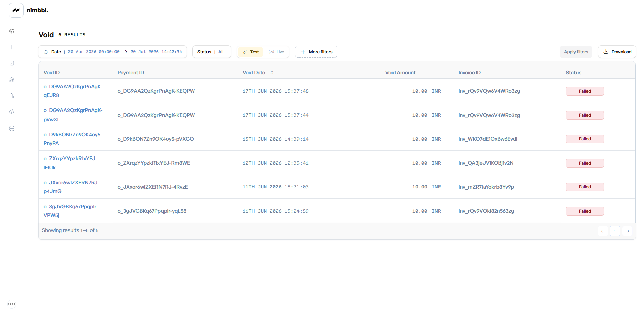Open void o_D9kBON7Zn9OK4oy5-PnyPA link
The image size is (644, 315).
pos(73,139)
